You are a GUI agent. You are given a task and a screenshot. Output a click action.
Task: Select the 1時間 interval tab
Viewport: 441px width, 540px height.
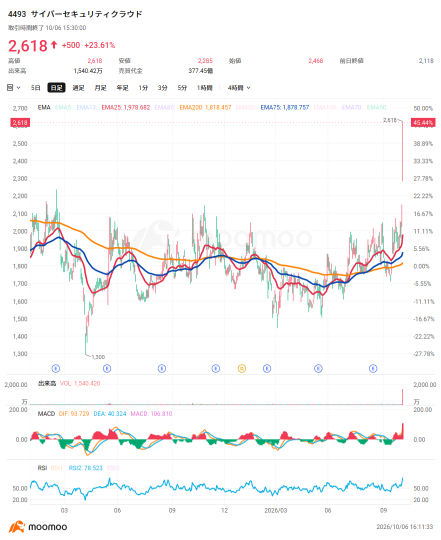point(204,88)
